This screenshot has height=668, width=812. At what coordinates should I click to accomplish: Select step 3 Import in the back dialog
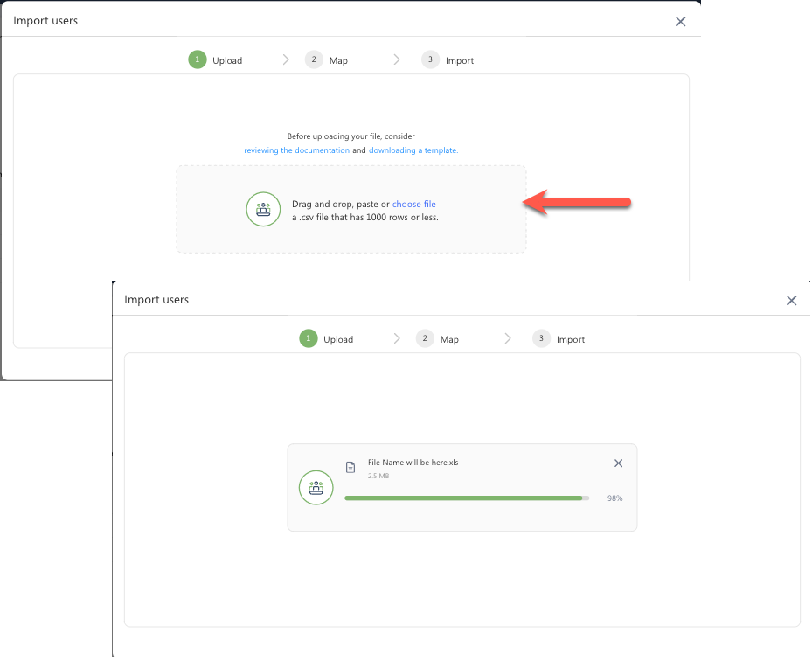click(448, 60)
